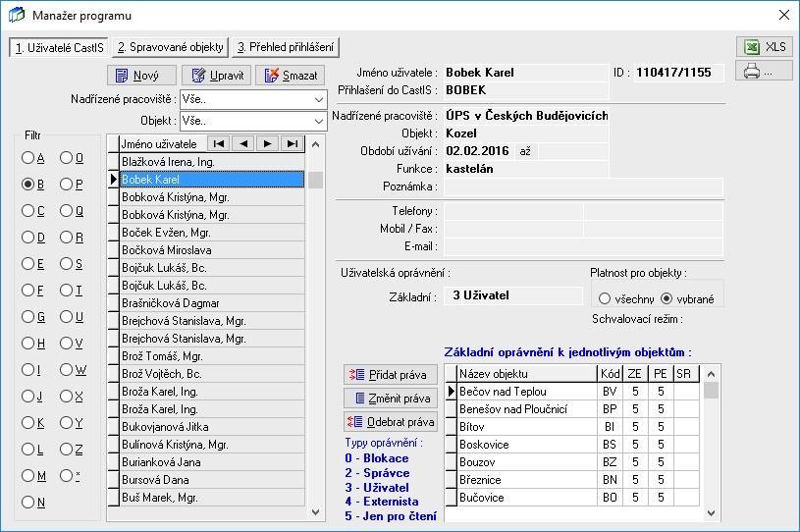This screenshot has height=532, width=800.
Task: Jump to the last user record arrow
Action: 292,144
